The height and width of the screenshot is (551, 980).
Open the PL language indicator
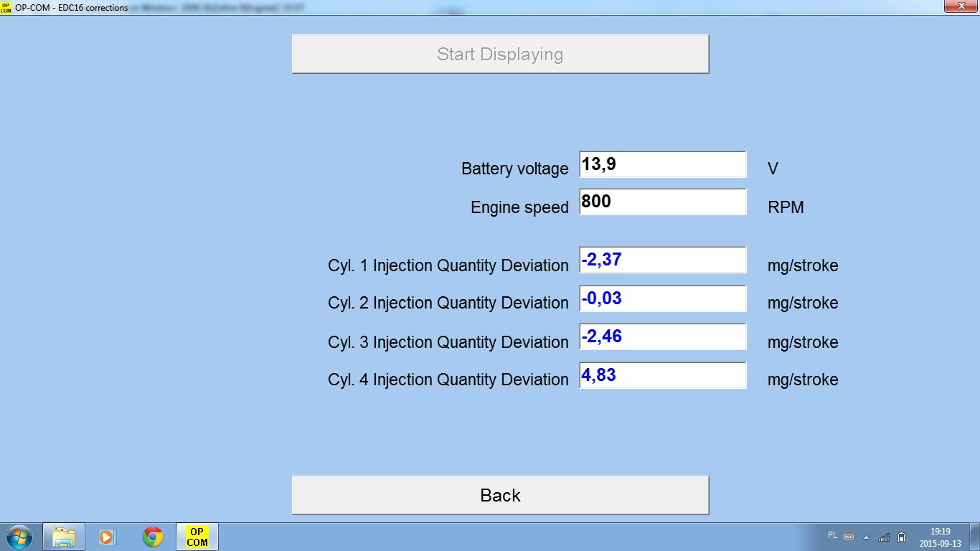[832, 536]
